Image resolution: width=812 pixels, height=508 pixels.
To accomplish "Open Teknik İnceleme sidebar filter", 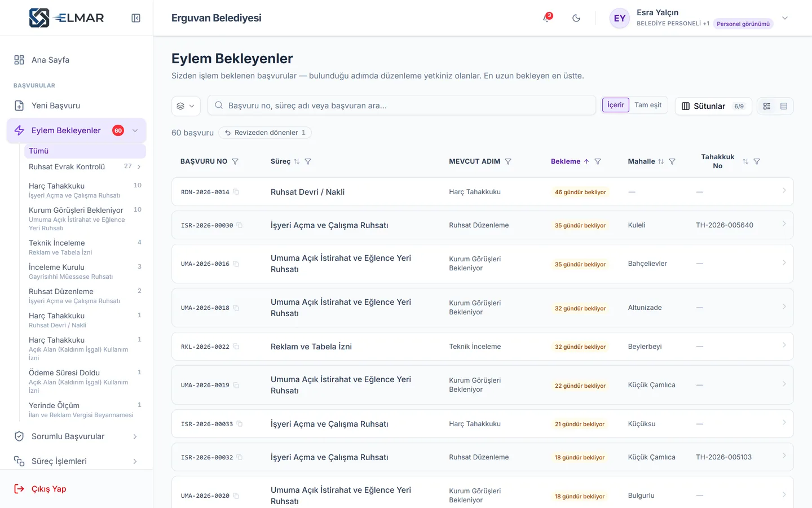I will coord(85,247).
